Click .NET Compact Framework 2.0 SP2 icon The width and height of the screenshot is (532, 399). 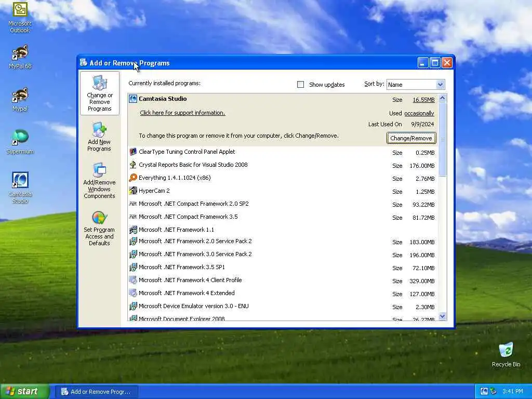133,204
